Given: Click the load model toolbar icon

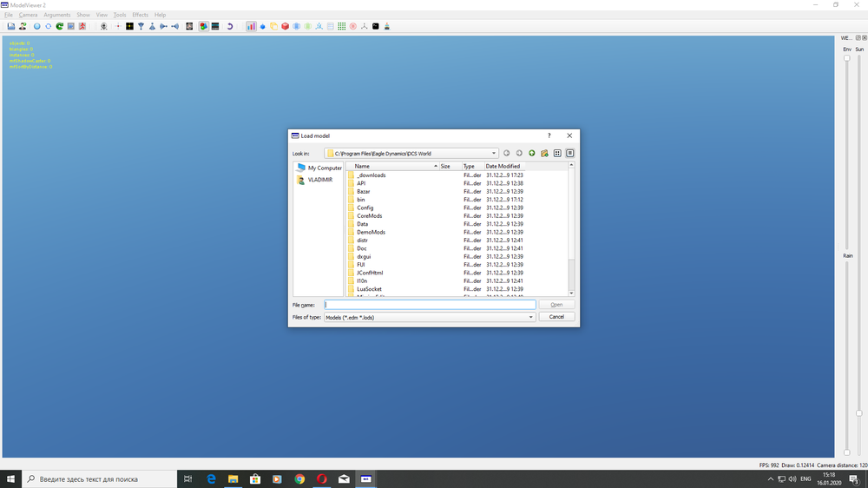Looking at the screenshot, I should (11, 26).
